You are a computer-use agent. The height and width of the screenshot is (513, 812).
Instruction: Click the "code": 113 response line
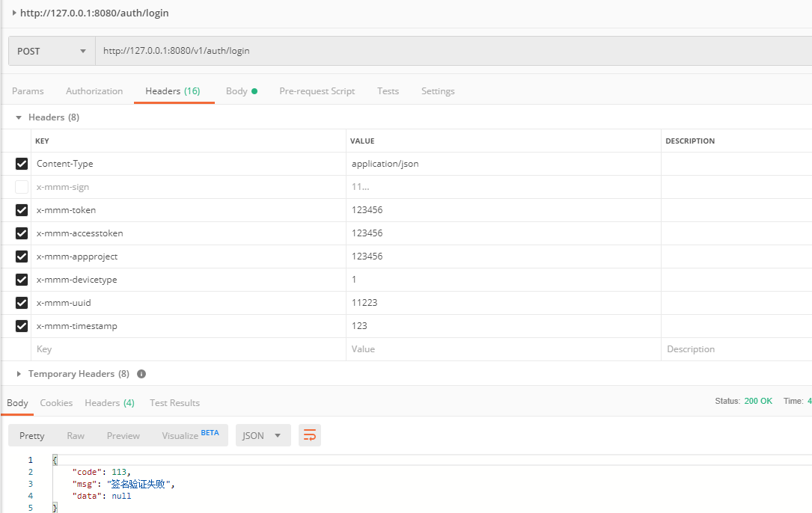click(102, 472)
